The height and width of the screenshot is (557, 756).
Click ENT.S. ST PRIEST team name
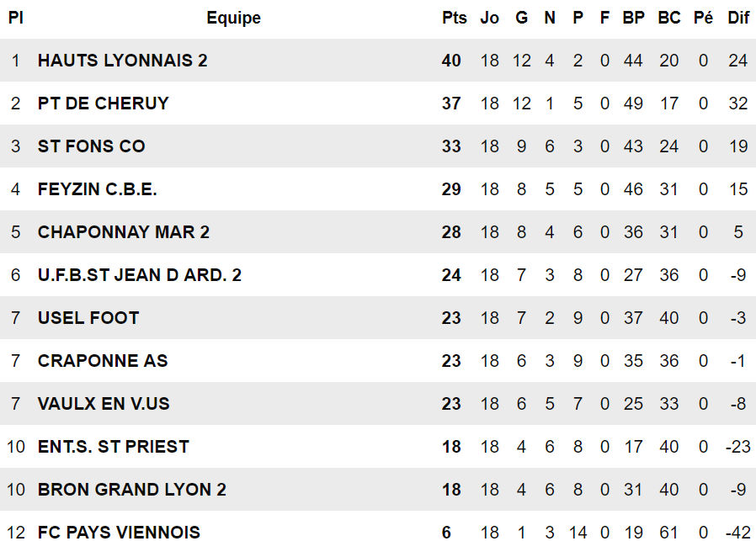[113, 447]
